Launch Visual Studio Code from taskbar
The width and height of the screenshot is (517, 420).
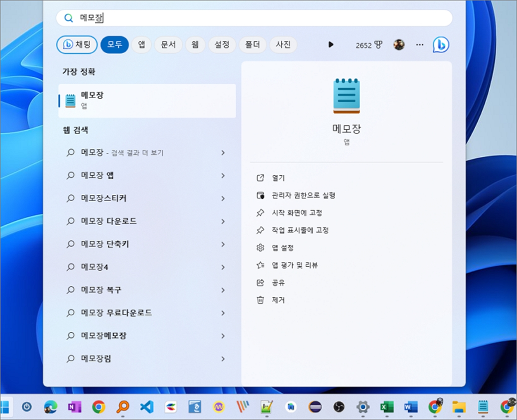click(x=146, y=407)
